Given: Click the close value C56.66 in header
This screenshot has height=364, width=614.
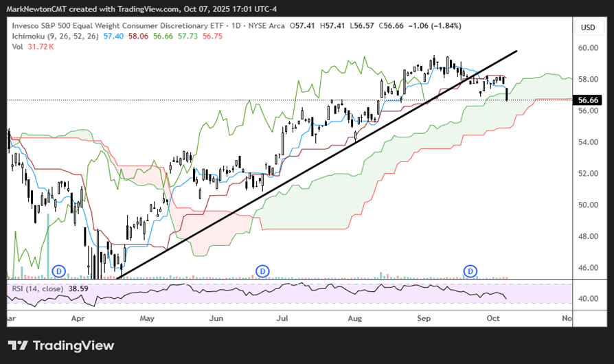Looking at the screenshot, I should pyautogui.click(x=391, y=26).
